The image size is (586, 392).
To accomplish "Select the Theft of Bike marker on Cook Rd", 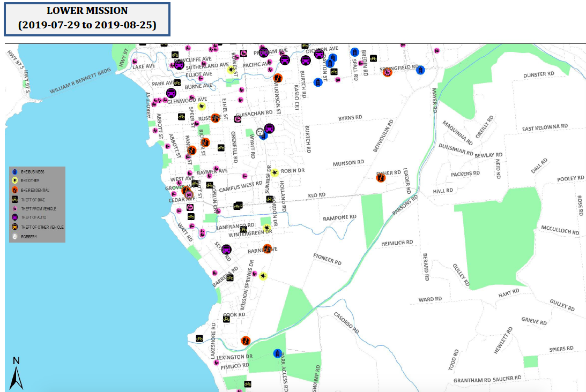I will point(226,319).
